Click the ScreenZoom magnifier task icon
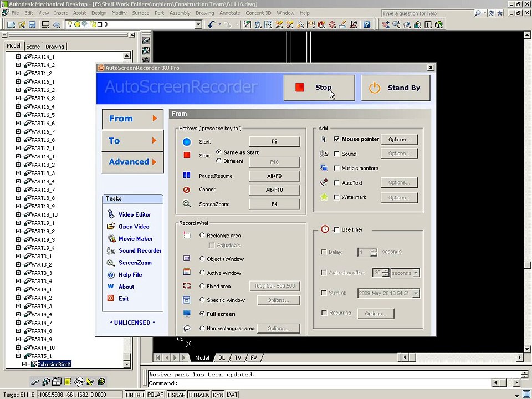The image size is (532, 399). [x=111, y=263]
